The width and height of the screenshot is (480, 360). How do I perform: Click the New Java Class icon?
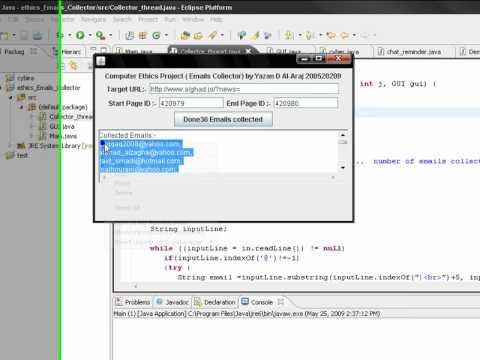[x=156, y=35]
